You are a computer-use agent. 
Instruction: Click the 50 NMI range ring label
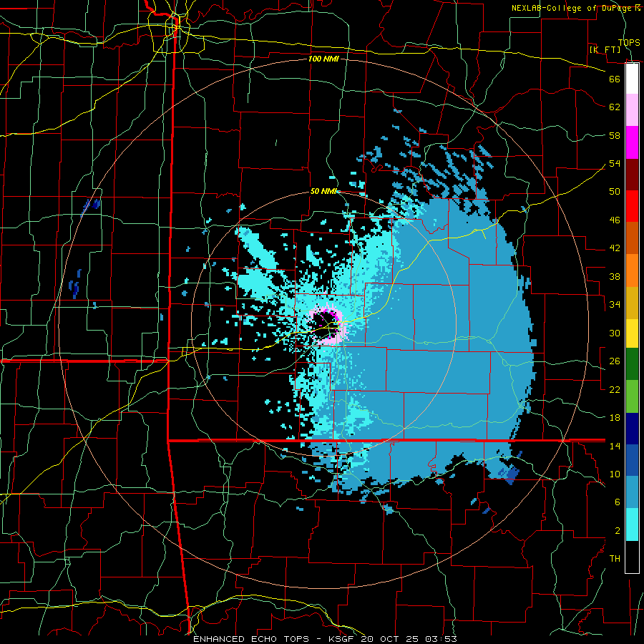pyautogui.click(x=323, y=191)
